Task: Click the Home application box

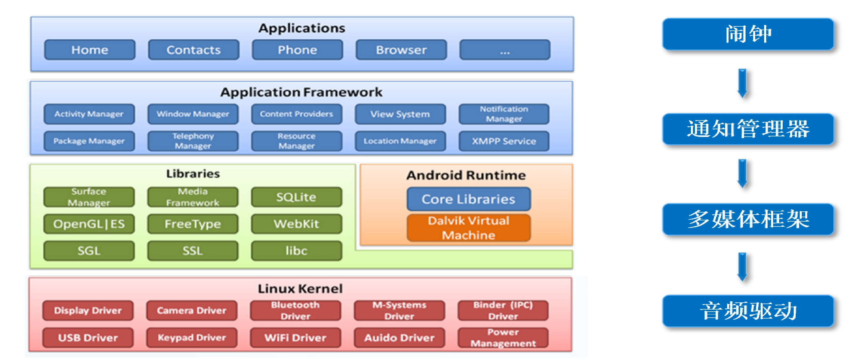Action: pyautogui.click(x=90, y=50)
